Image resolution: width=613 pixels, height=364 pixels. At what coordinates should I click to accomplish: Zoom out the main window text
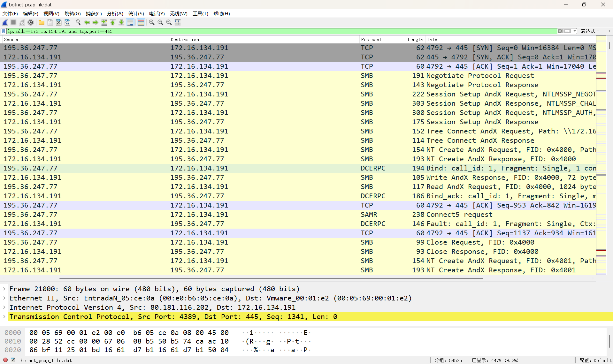[160, 22]
